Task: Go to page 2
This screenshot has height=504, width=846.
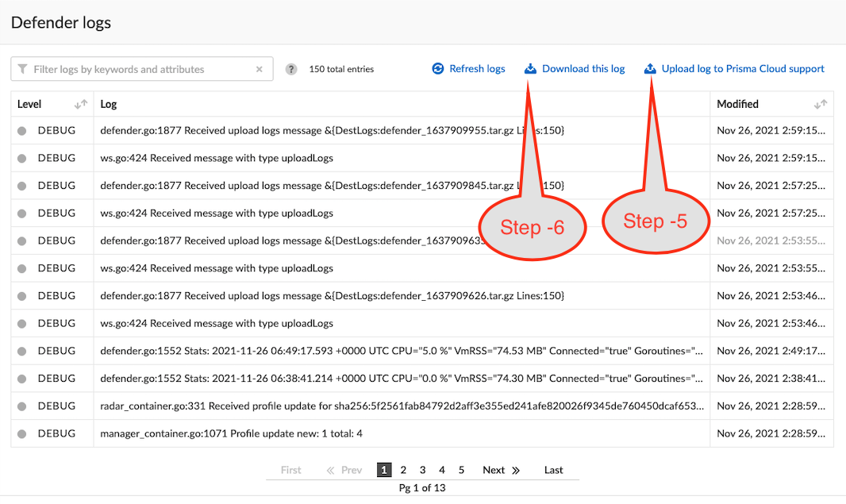Action: pyautogui.click(x=403, y=470)
